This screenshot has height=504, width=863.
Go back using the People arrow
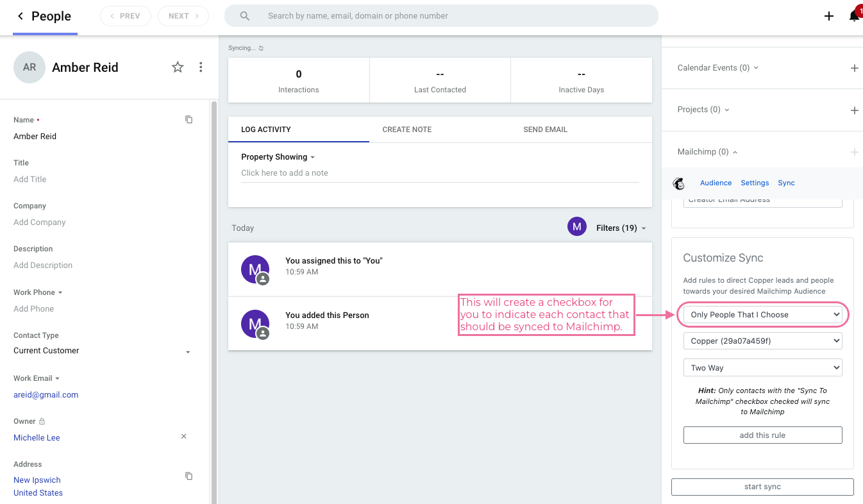[x=21, y=16]
